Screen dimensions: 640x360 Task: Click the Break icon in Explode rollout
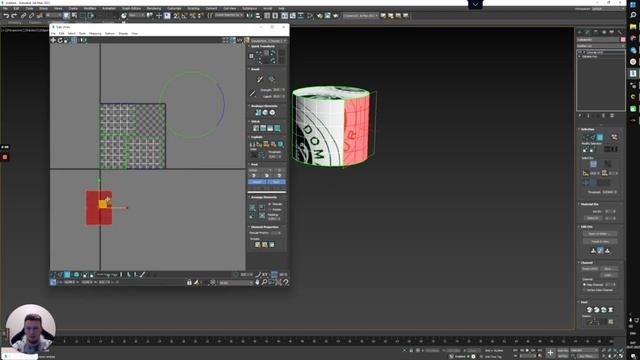tap(252, 144)
